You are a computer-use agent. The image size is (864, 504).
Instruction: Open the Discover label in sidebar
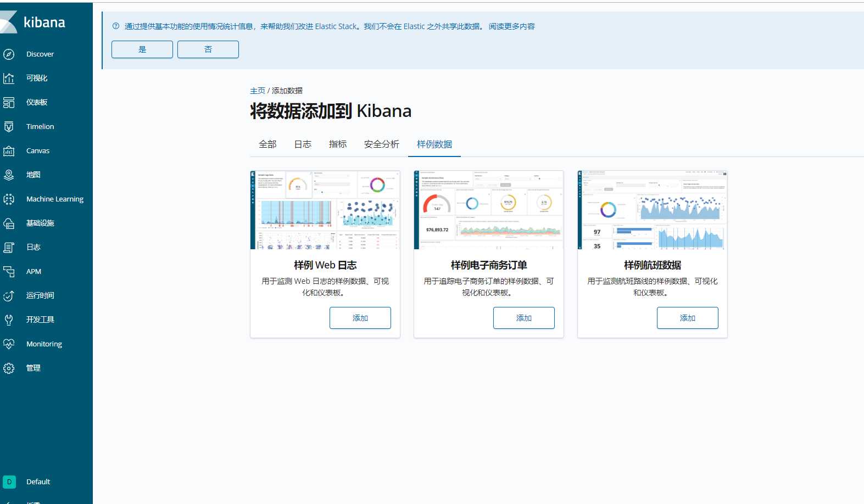[40, 54]
